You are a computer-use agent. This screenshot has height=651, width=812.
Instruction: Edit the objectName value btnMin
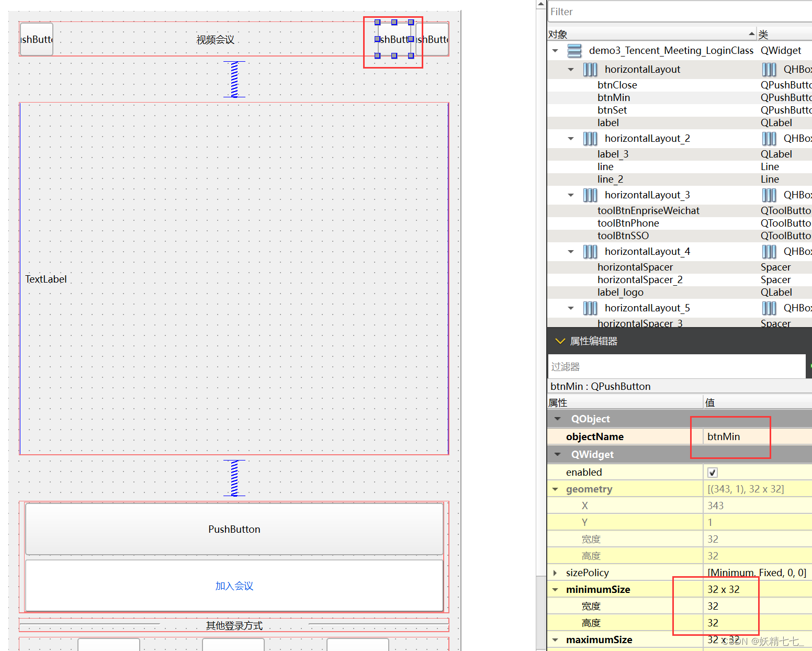(x=757, y=437)
